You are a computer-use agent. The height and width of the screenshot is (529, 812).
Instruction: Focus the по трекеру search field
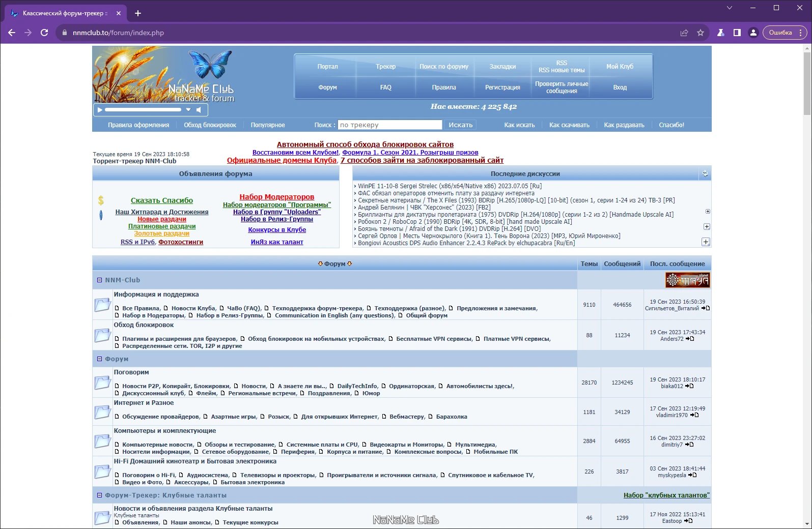pos(390,125)
